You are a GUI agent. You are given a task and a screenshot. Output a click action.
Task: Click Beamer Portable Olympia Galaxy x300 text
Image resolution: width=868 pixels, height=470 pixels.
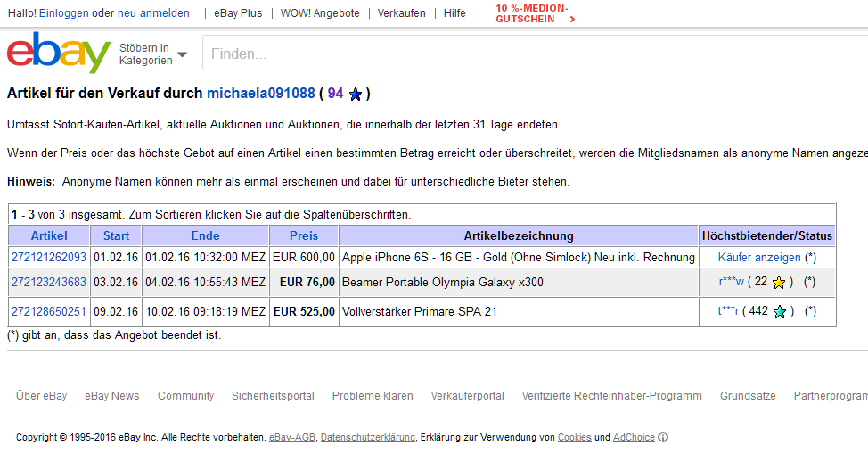coord(443,282)
